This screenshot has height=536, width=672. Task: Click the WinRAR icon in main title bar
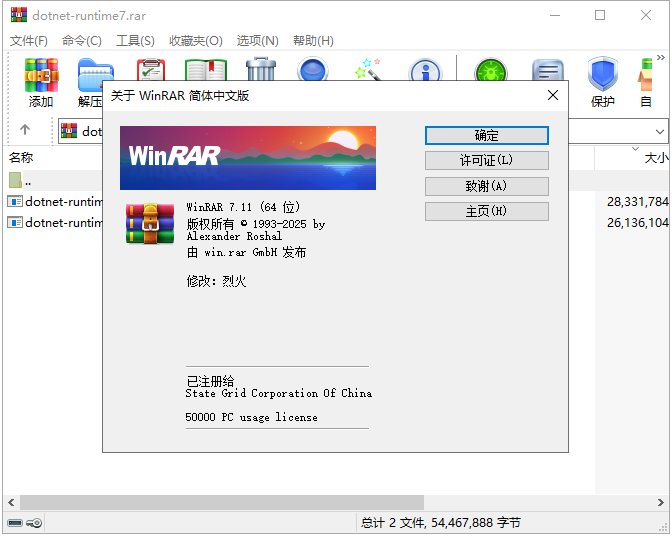click(x=19, y=15)
